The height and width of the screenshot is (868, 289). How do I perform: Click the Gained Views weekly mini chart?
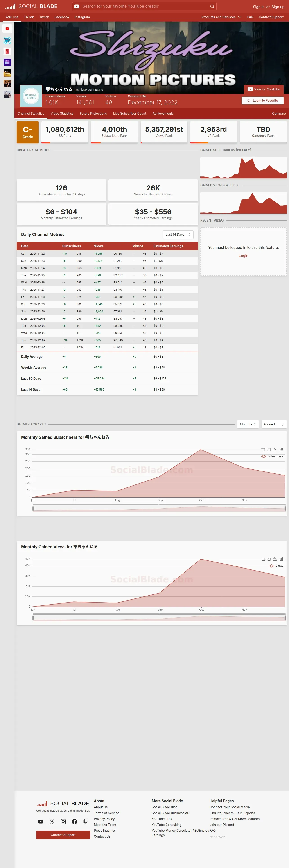[x=243, y=203]
